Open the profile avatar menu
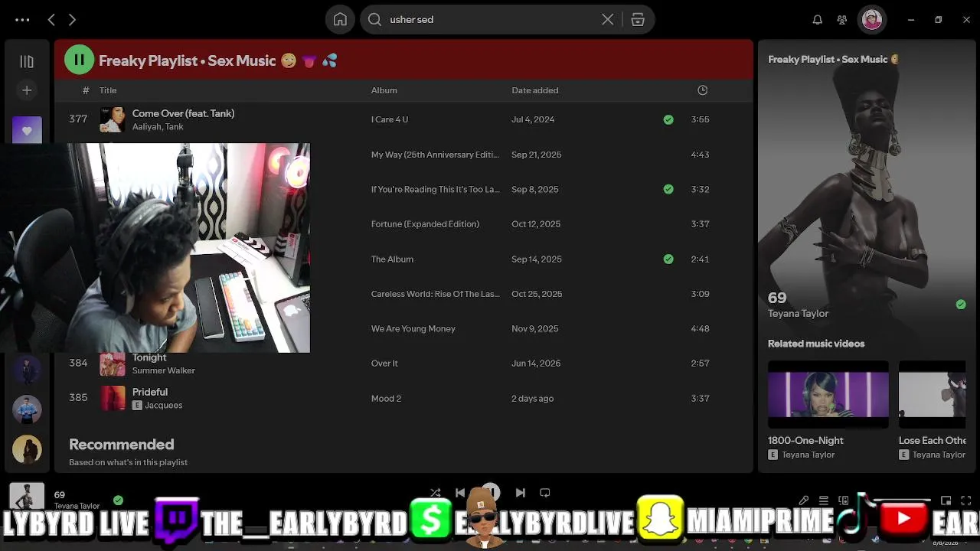The width and height of the screenshot is (980, 551). [872, 20]
